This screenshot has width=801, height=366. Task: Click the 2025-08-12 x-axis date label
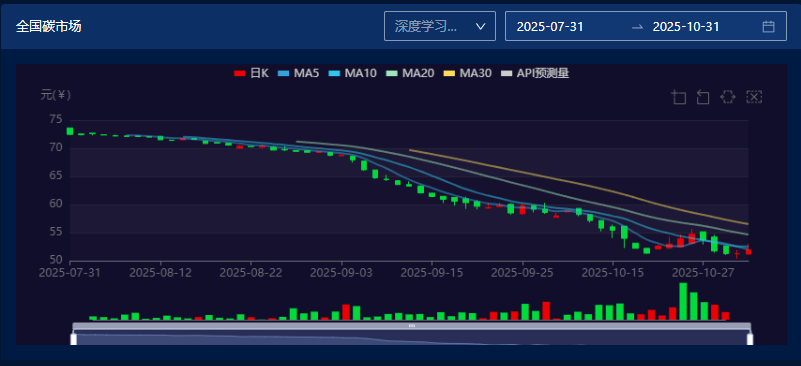[160, 273]
